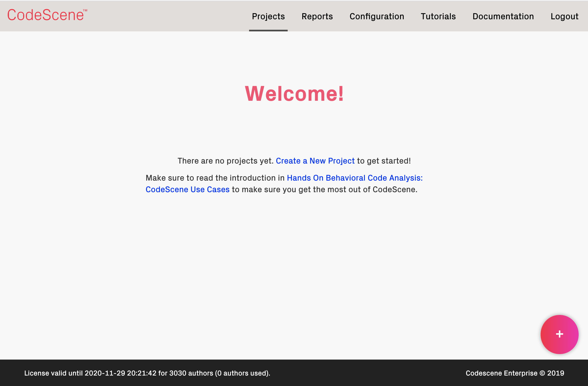
Task: Go to the Reports menu
Action: pos(317,16)
